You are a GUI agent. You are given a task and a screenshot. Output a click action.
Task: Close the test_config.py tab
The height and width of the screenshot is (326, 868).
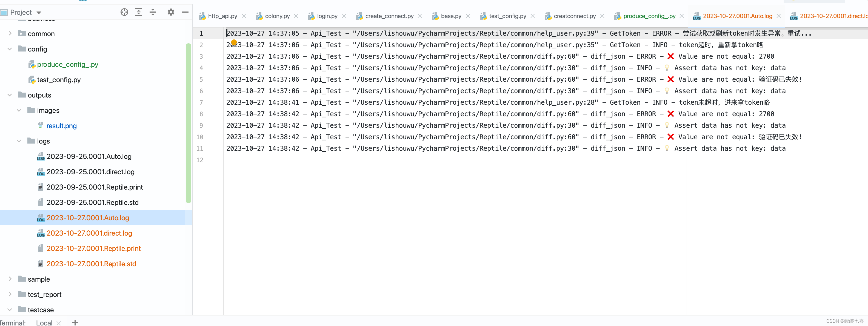(533, 16)
